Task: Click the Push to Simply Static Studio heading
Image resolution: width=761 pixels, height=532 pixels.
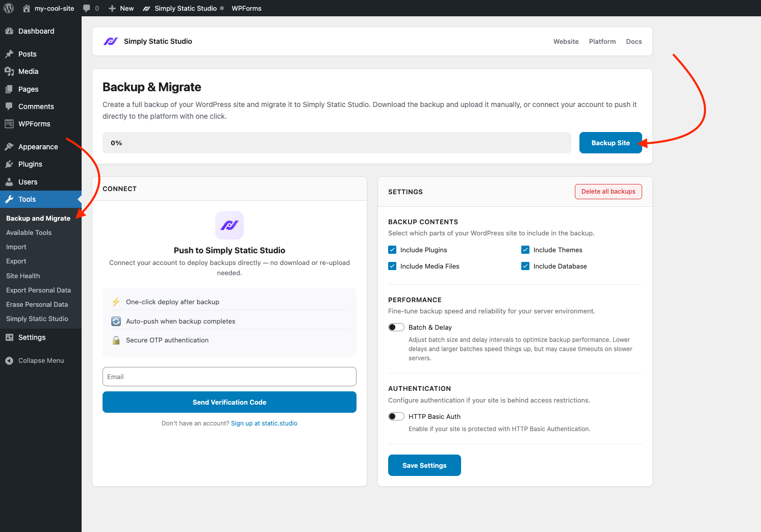Action: click(x=230, y=250)
